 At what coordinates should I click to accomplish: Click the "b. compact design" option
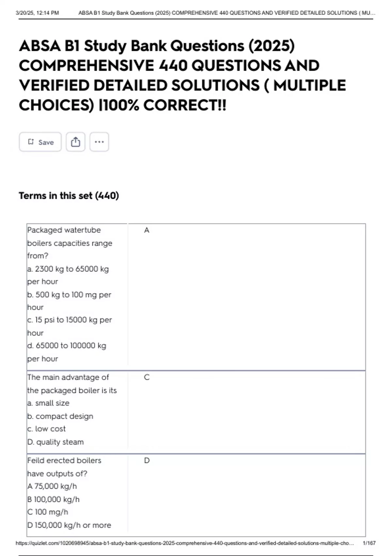(x=60, y=416)
